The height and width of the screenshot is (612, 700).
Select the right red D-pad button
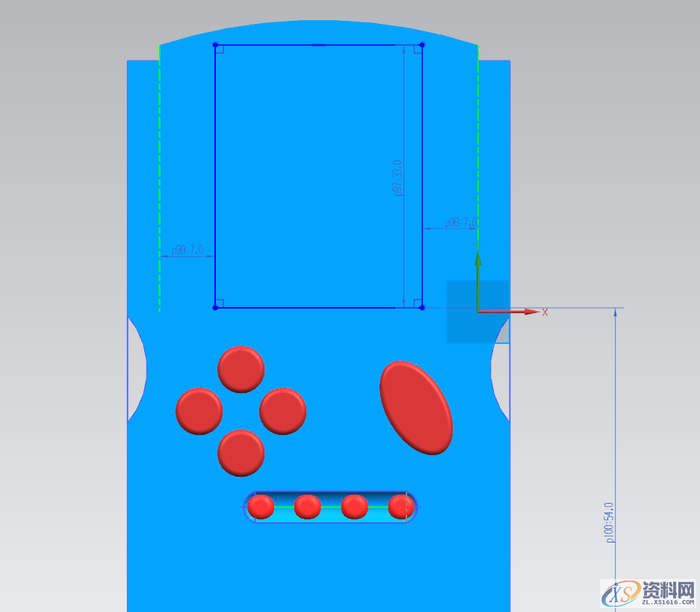[282, 411]
